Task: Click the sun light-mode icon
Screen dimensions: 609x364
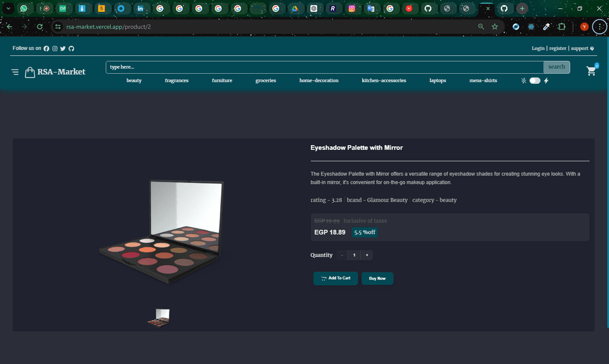Action: [523, 81]
